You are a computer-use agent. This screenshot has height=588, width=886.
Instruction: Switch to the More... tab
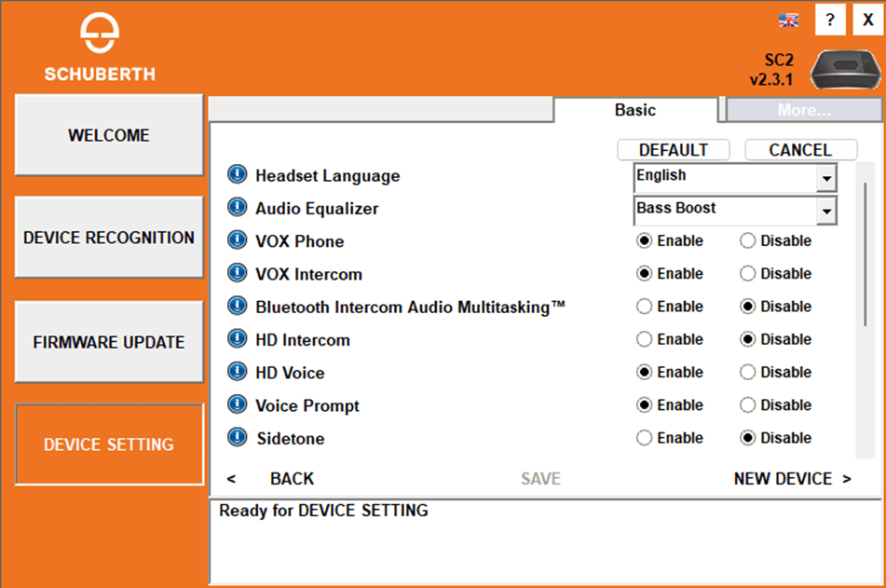point(803,110)
